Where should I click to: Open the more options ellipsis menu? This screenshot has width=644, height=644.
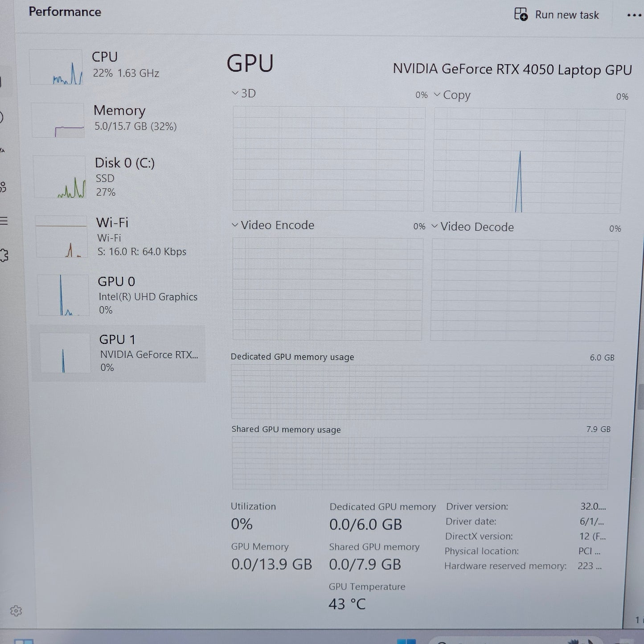(x=634, y=16)
